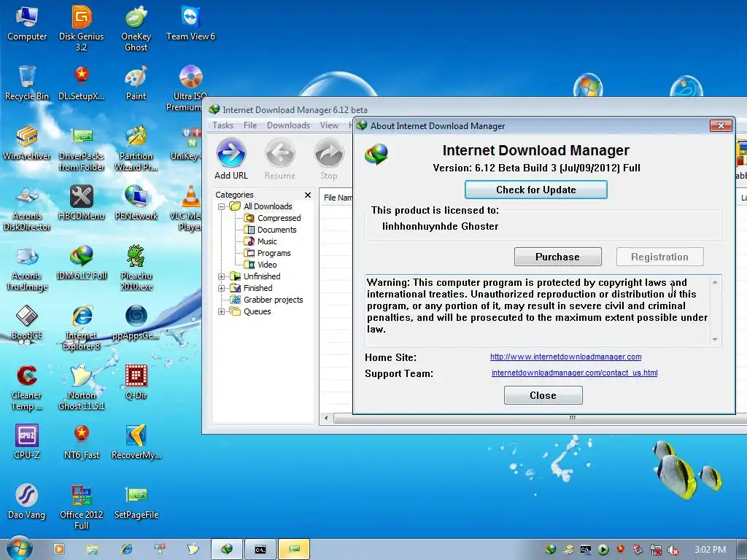
Task: Click the Purchase button
Action: click(x=558, y=257)
